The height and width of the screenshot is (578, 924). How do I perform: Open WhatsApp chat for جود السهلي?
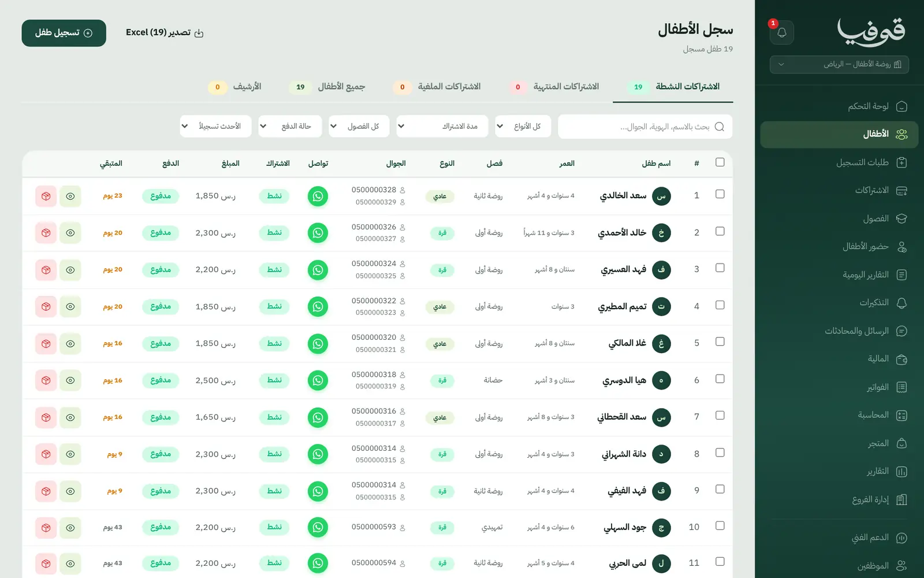click(318, 527)
